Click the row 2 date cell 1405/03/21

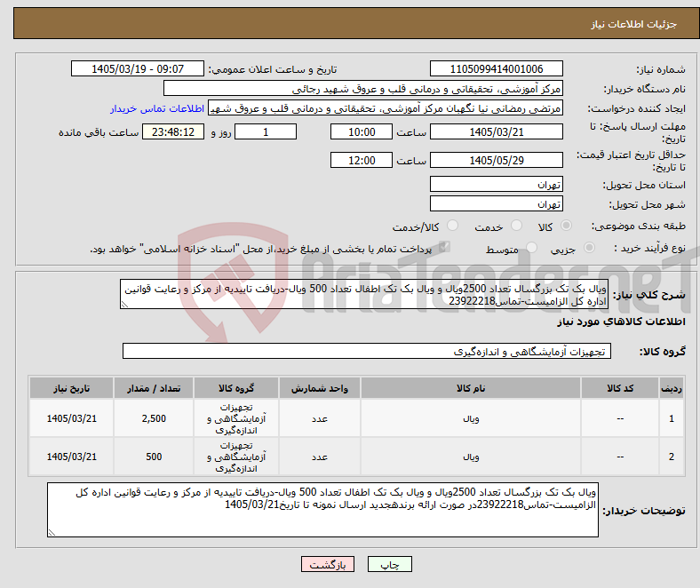pyautogui.click(x=71, y=457)
